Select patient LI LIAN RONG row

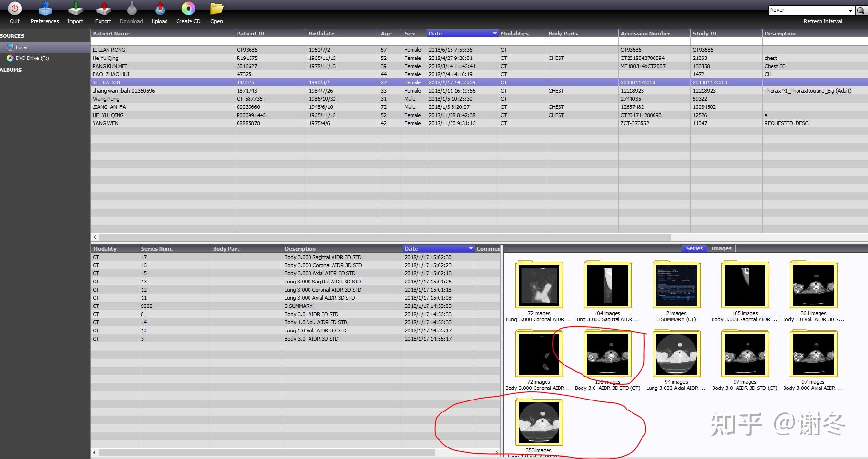click(x=479, y=50)
